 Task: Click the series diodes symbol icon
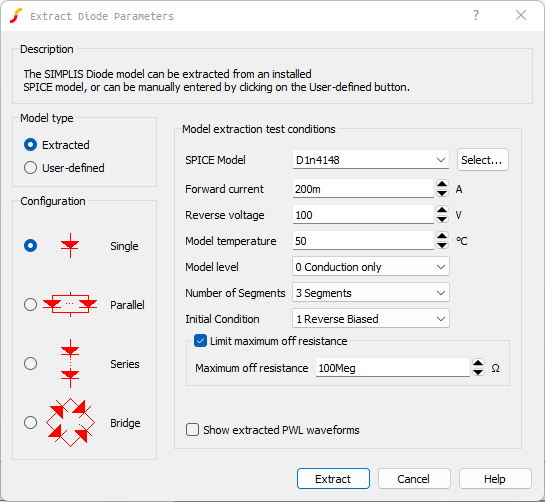70,364
